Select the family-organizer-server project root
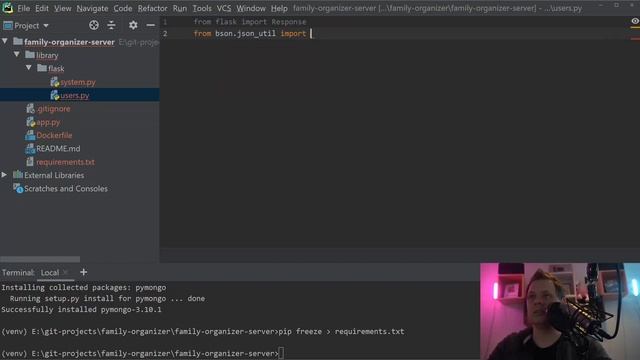Image resolution: width=640 pixels, height=360 pixels. (x=69, y=42)
